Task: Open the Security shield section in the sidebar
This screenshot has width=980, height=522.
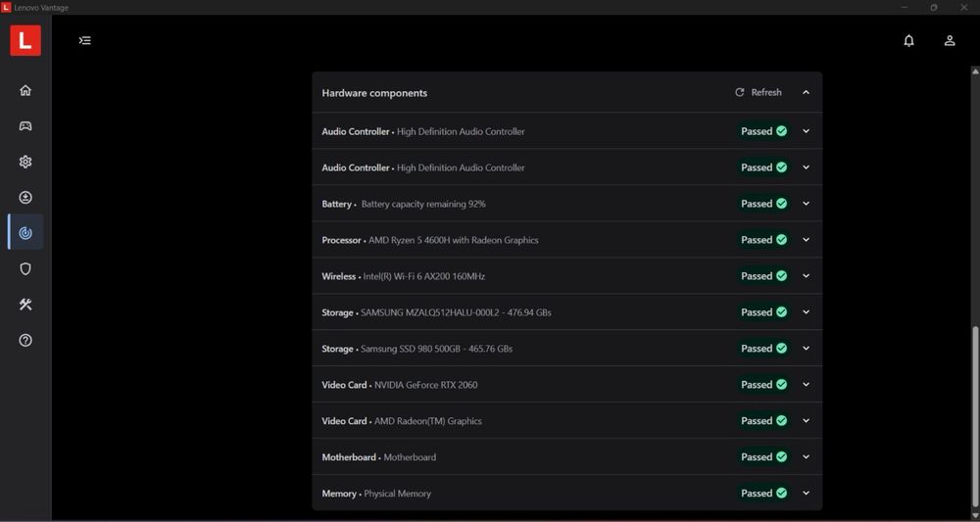Action: [x=25, y=268]
